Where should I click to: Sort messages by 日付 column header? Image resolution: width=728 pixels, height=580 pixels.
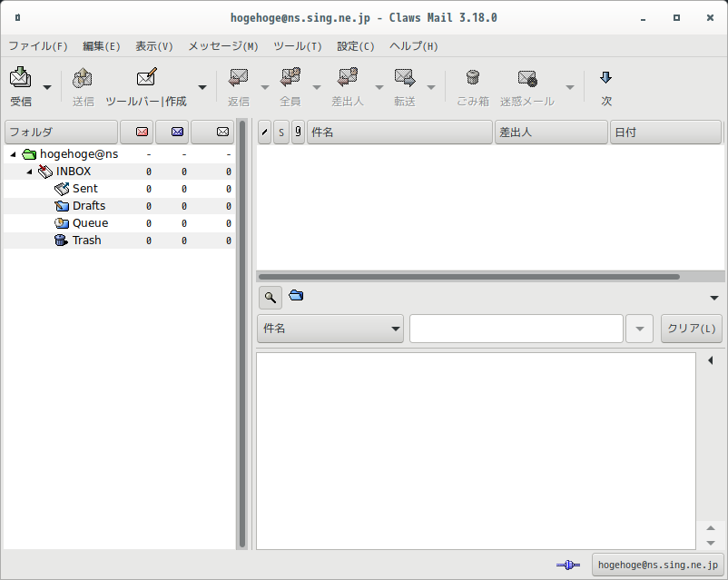coord(665,133)
